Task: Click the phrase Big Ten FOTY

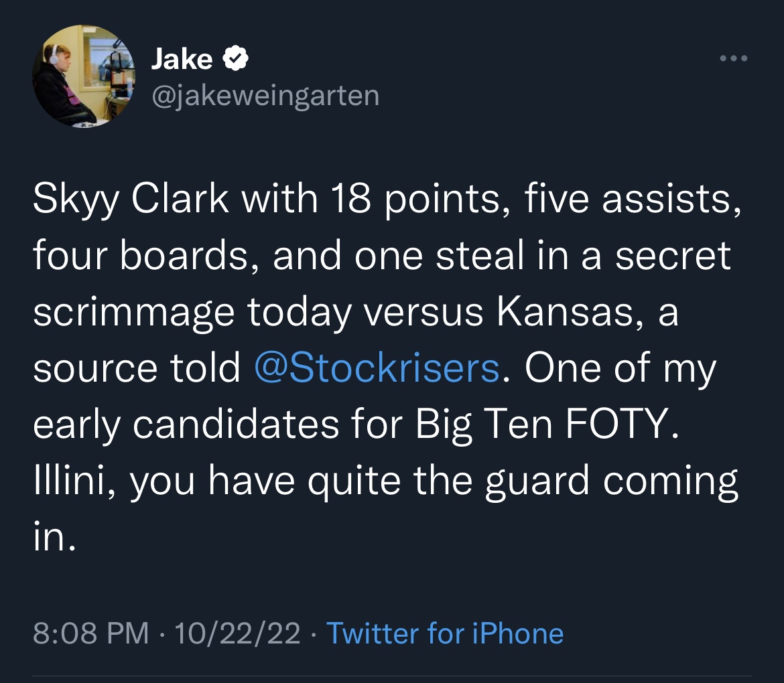Action: point(541,423)
